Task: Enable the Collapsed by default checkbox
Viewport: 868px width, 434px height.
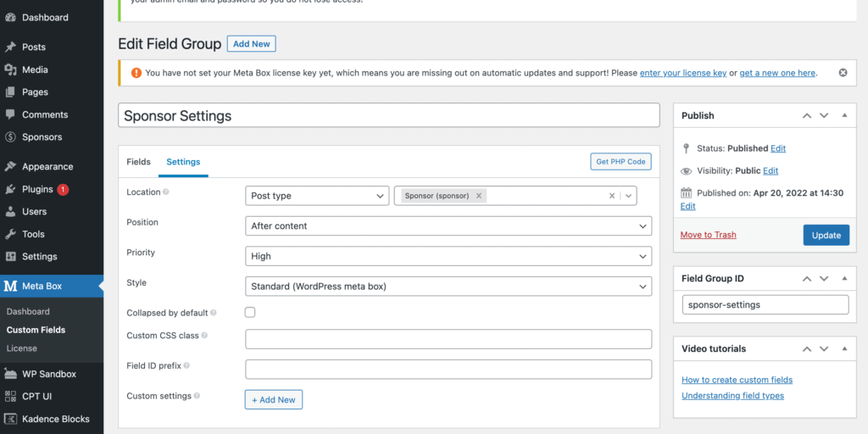Action: point(250,313)
